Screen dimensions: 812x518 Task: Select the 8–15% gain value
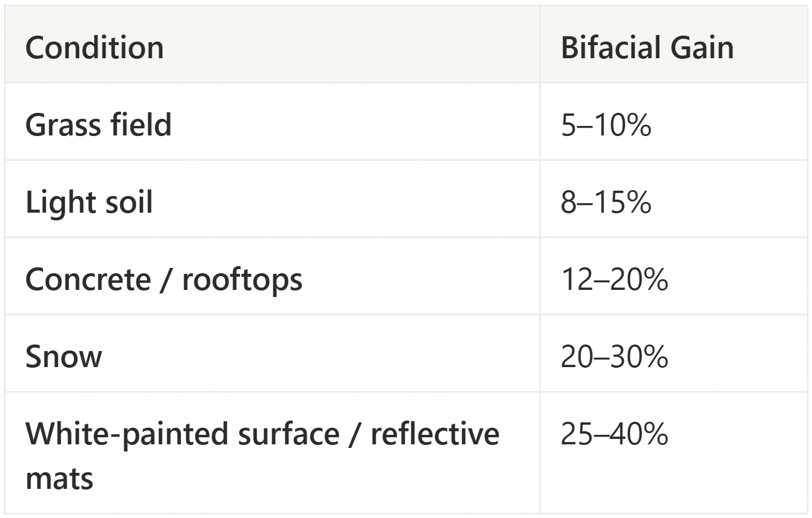[606, 203]
